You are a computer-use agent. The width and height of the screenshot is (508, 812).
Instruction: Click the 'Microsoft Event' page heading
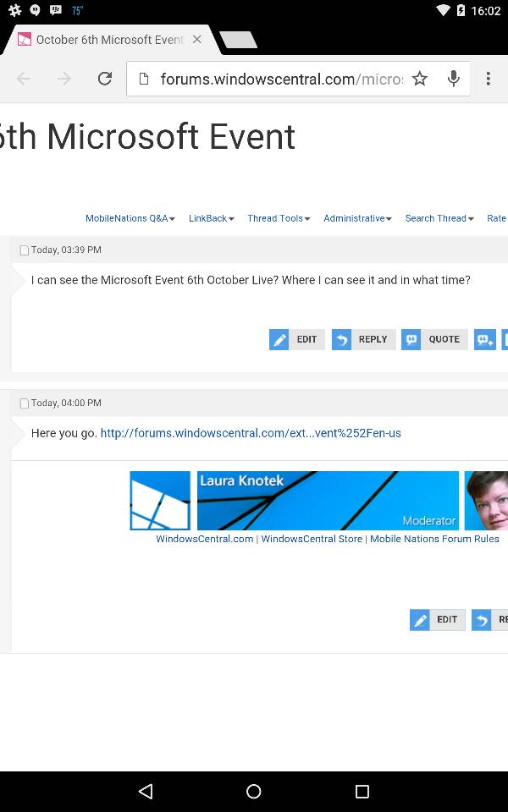pos(147,137)
